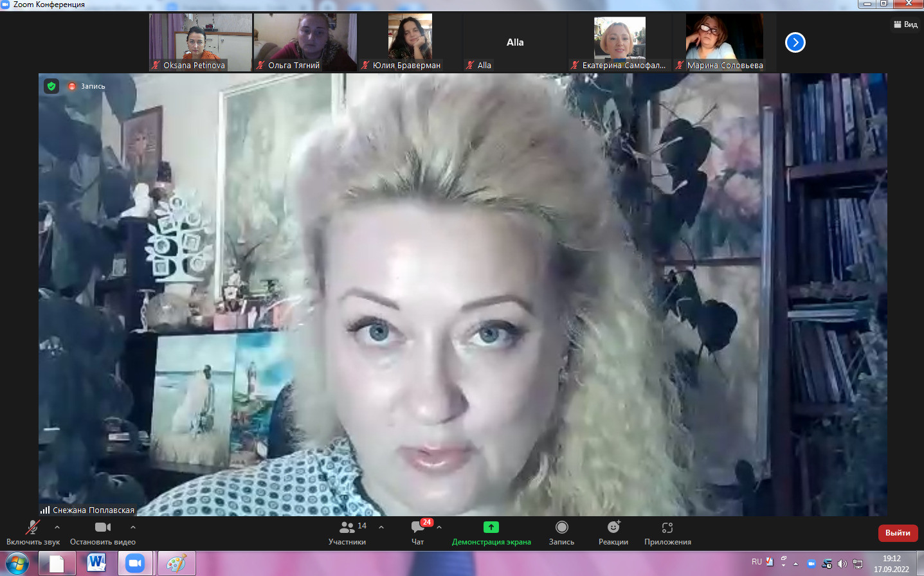Expand the arrow next to Участники
Image resolution: width=924 pixels, height=576 pixels.
click(x=381, y=527)
